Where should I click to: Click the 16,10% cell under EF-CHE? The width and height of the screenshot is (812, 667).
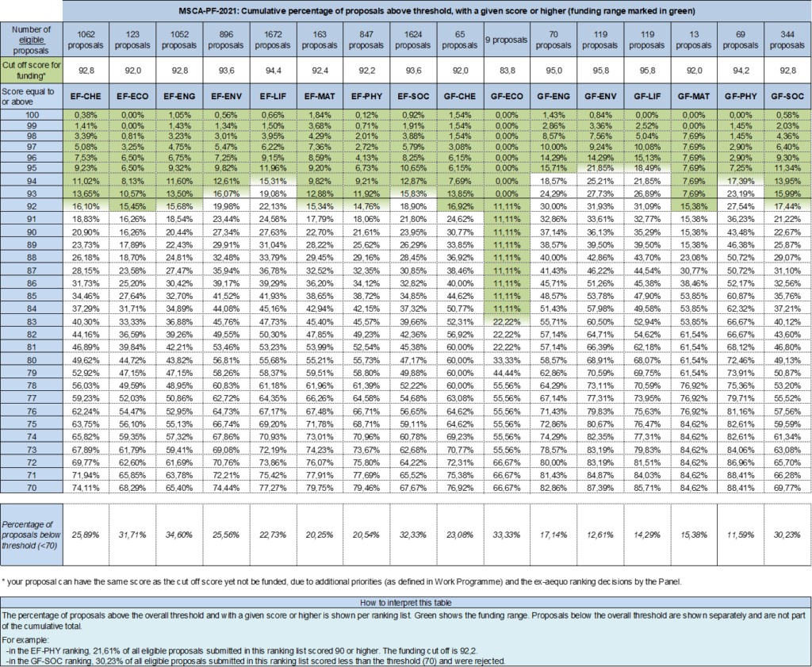click(x=85, y=206)
